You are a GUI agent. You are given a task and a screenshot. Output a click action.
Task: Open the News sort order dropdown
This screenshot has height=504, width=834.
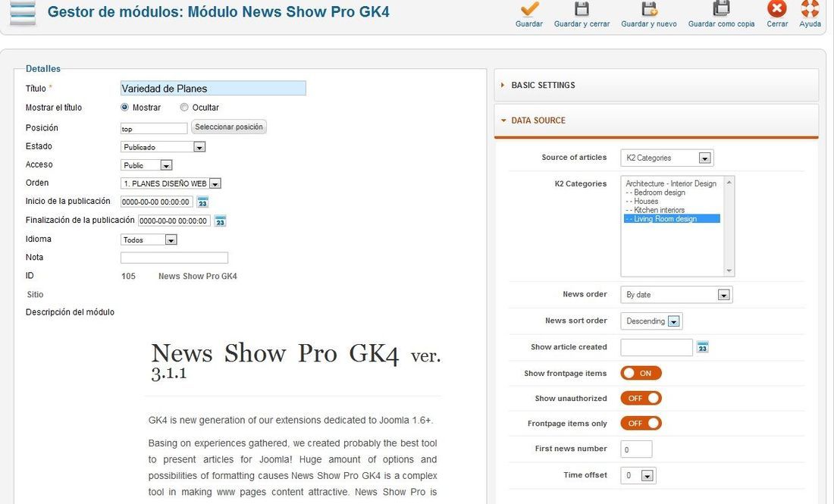pyautogui.click(x=651, y=321)
